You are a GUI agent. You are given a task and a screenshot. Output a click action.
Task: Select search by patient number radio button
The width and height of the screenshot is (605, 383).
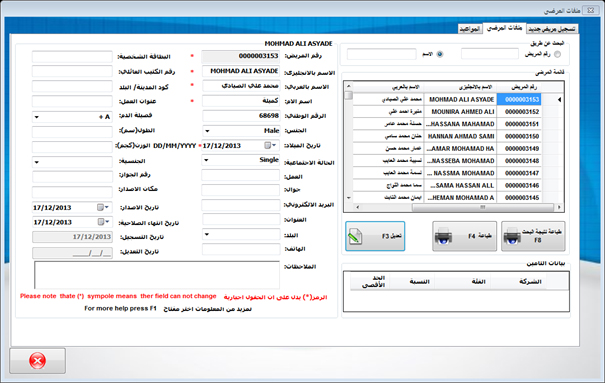click(x=557, y=54)
